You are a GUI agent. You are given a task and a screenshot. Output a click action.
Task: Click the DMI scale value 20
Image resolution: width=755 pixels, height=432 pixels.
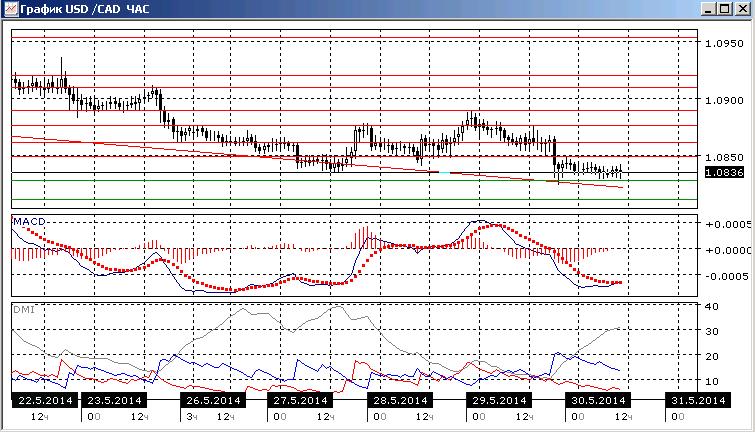[x=712, y=356]
